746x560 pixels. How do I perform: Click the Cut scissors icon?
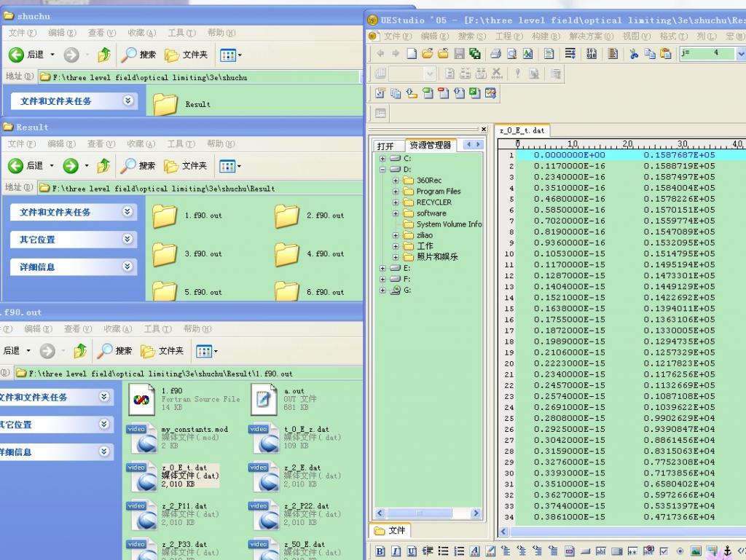coord(633,54)
